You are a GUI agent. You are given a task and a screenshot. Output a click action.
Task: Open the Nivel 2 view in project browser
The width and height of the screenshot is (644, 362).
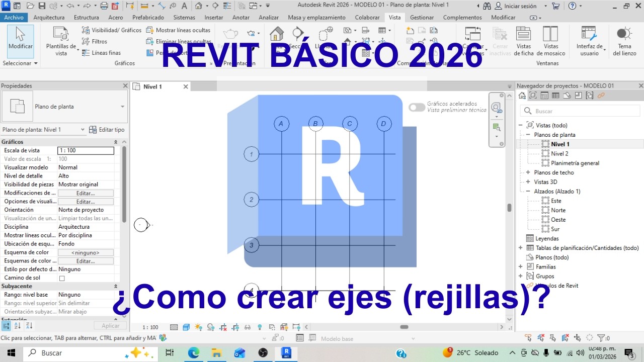(559, 154)
